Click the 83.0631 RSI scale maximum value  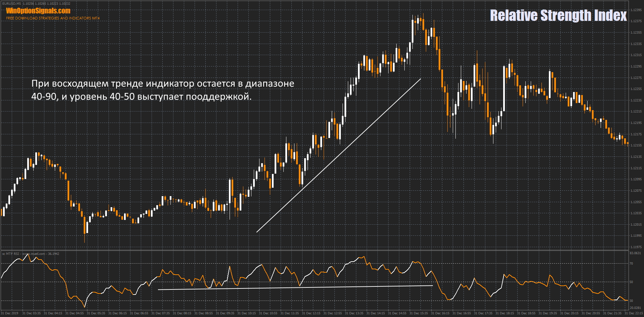point(635,253)
